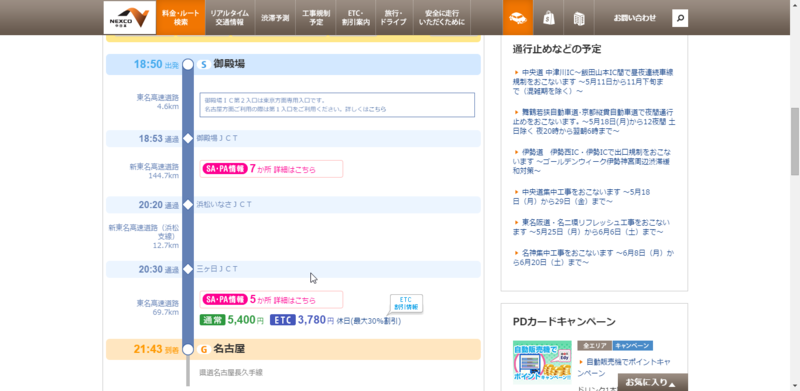Click 東名高速道路 4.6km label
Viewport: 800px width, 391px height.
pyautogui.click(x=158, y=102)
